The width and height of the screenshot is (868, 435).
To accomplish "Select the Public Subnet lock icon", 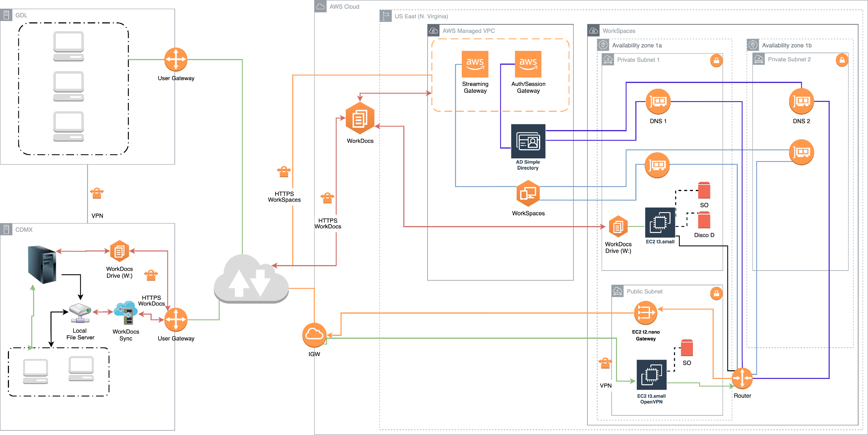I will pyautogui.click(x=716, y=293).
